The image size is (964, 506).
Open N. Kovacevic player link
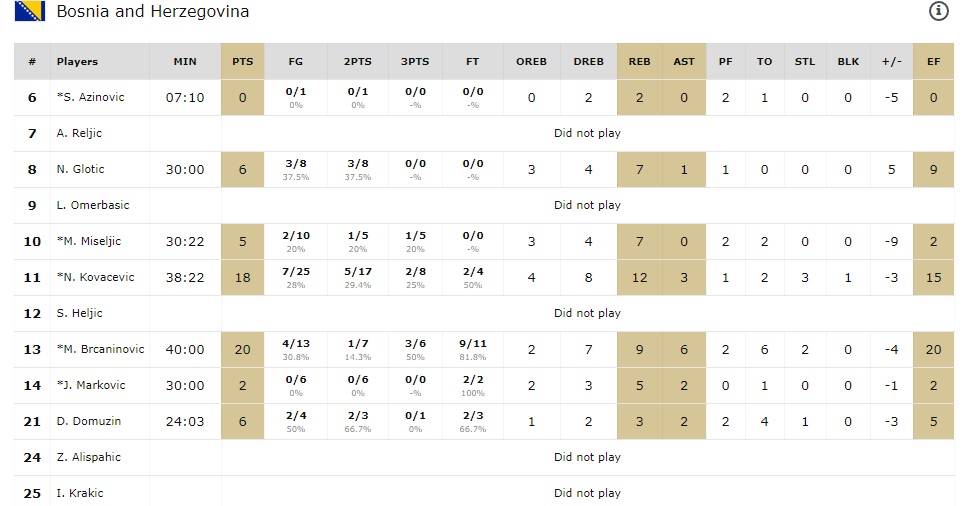(x=95, y=278)
